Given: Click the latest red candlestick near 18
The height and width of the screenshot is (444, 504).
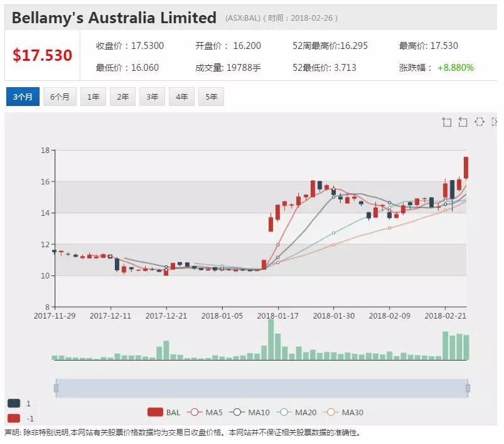Looking at the screenshot, I should [466, 167].
